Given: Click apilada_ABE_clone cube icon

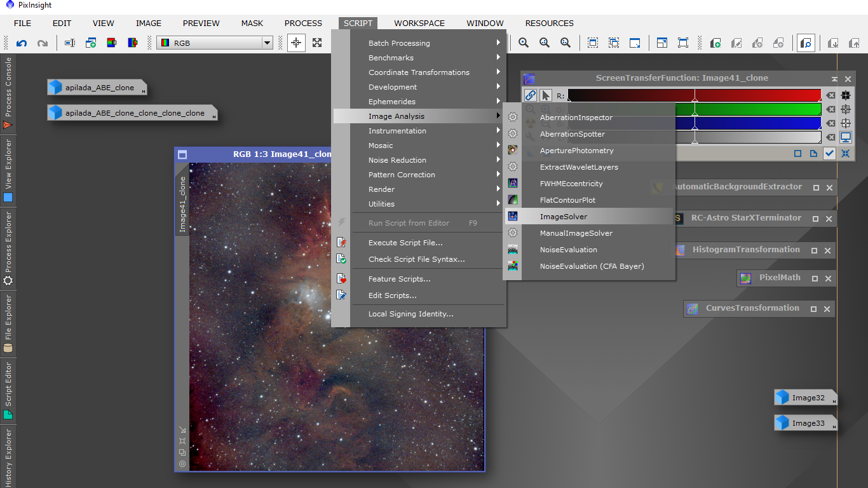Looking at the screenshot, I should pos(56,87).
